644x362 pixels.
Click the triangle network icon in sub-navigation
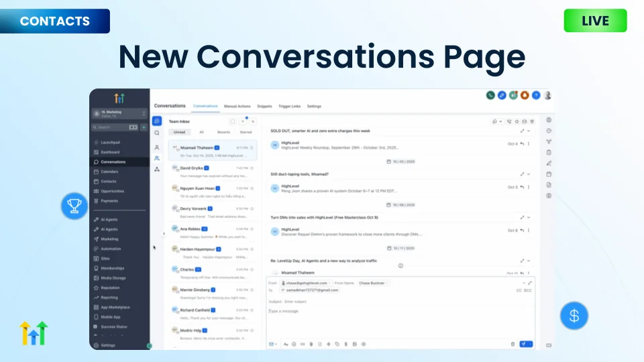[157, 169]
